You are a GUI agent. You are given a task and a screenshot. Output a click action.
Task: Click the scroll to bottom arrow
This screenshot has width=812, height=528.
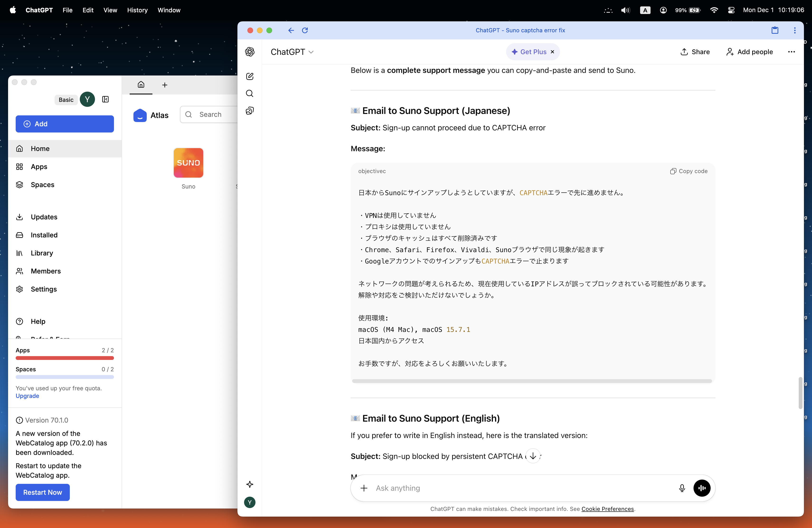coord(533,456)
